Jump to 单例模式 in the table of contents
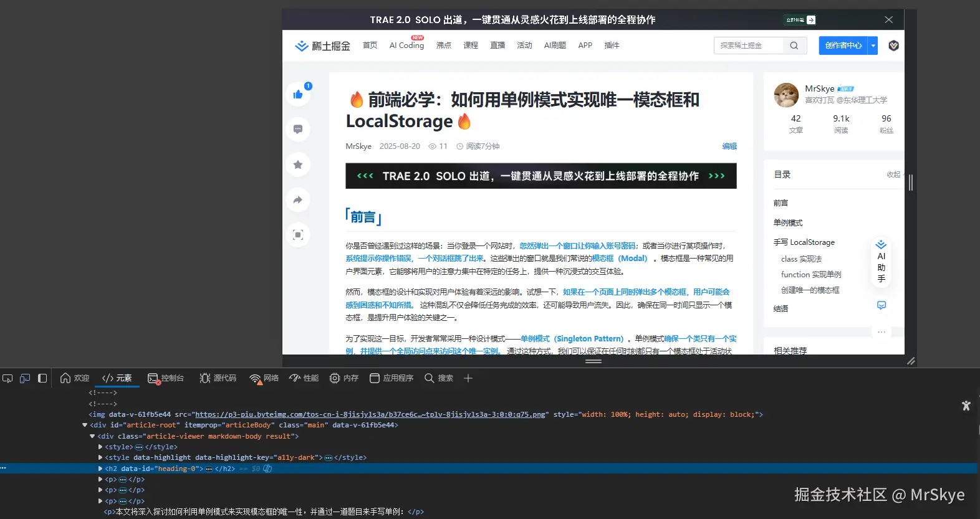This screenshot has width=980, height=519. [x=788, y=223]
